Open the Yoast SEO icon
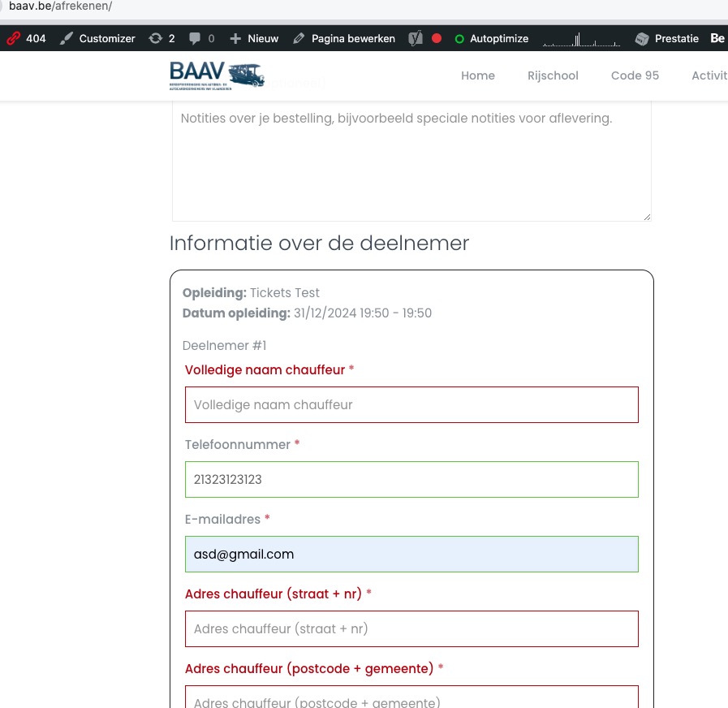 (x=415, y=38)
